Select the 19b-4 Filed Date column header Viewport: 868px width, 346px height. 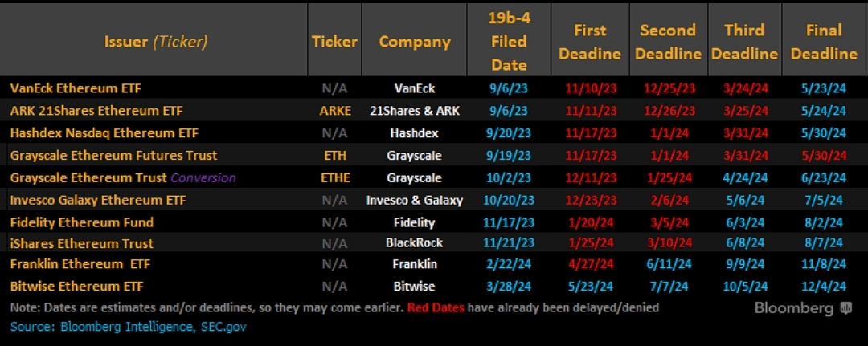(x=509, y=42)
